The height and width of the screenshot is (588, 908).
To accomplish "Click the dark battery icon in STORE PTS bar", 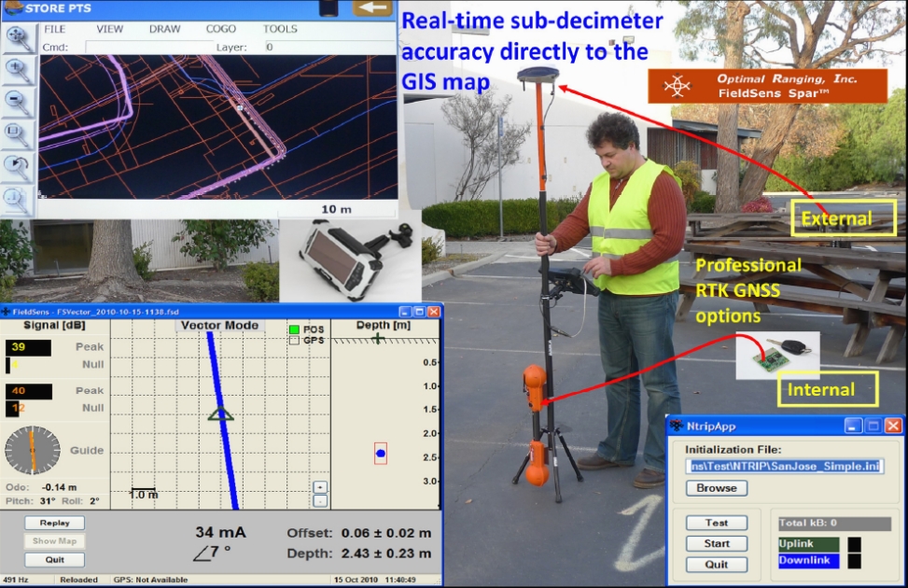I will 328,7.
